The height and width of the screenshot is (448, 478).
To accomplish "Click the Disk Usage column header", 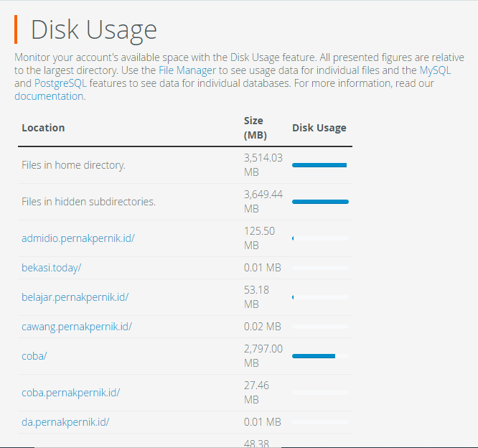I will pos(319,128).
